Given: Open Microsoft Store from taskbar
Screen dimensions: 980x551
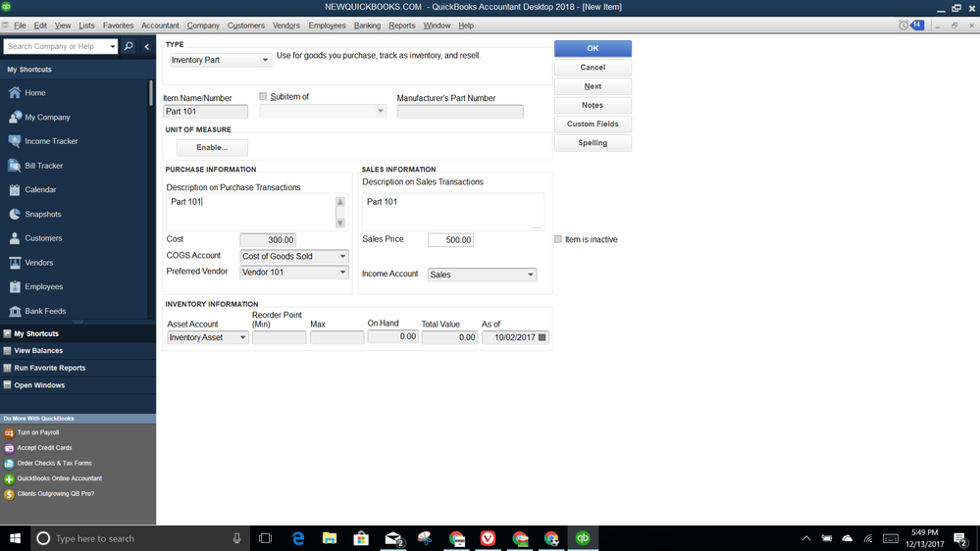Looking at the screenshot, I should [361, 538].
